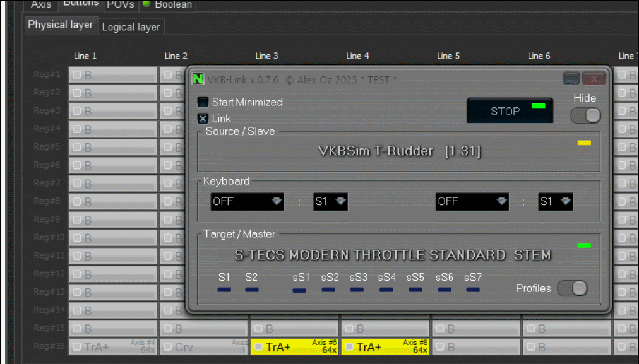
Task: Select the TrA+ Axis #4 cell in Reg#16
Action: [x=112, y=346]
